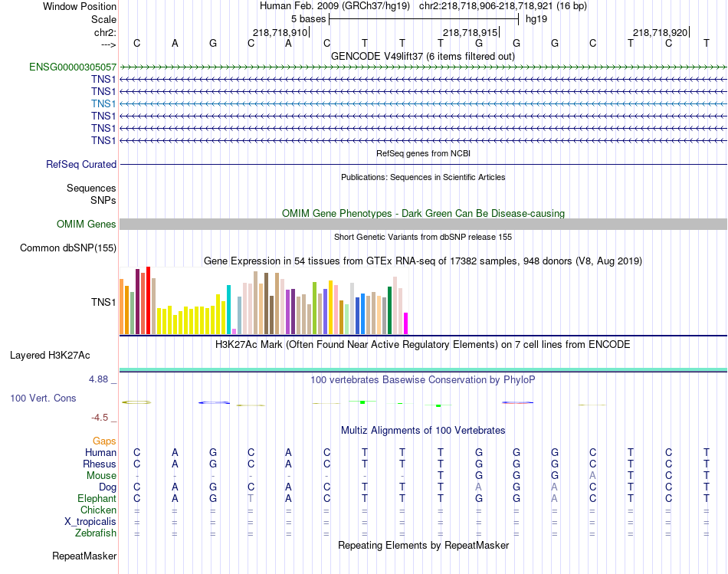The image size is (728, 574).
Task: Click the gray OMIM Genes bar
Action: click(423, 225)
